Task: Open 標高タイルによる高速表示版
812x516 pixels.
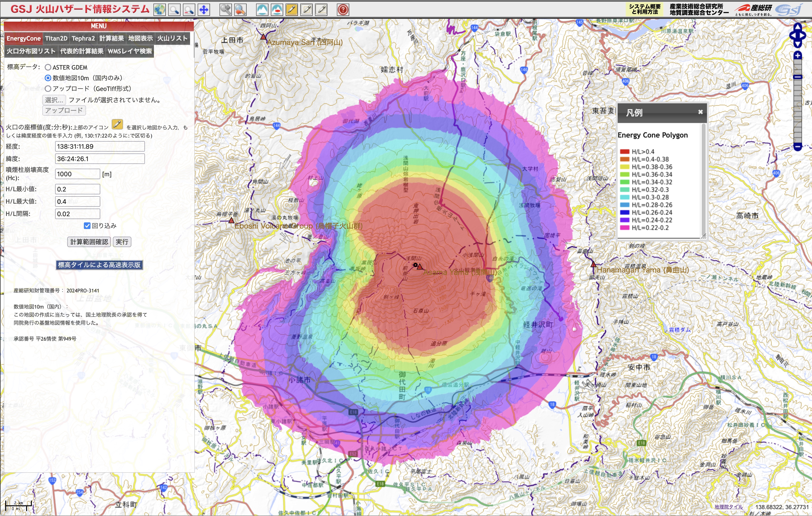Action: (x=99, y=265)
